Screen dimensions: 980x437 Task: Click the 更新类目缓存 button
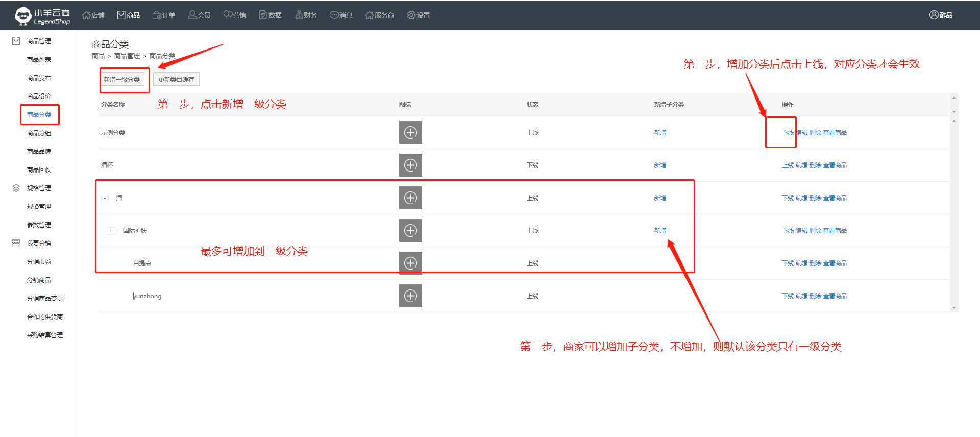pos(176,80)
